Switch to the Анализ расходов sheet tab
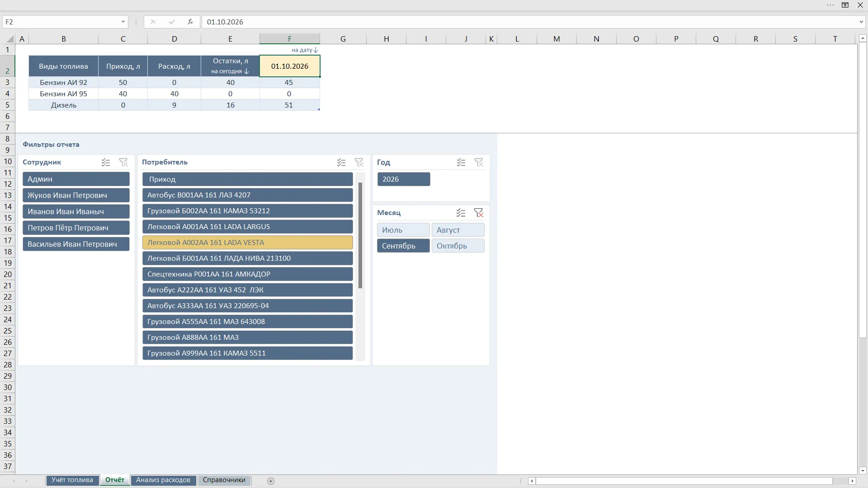 pyautogui.click(x=163, y=480)
